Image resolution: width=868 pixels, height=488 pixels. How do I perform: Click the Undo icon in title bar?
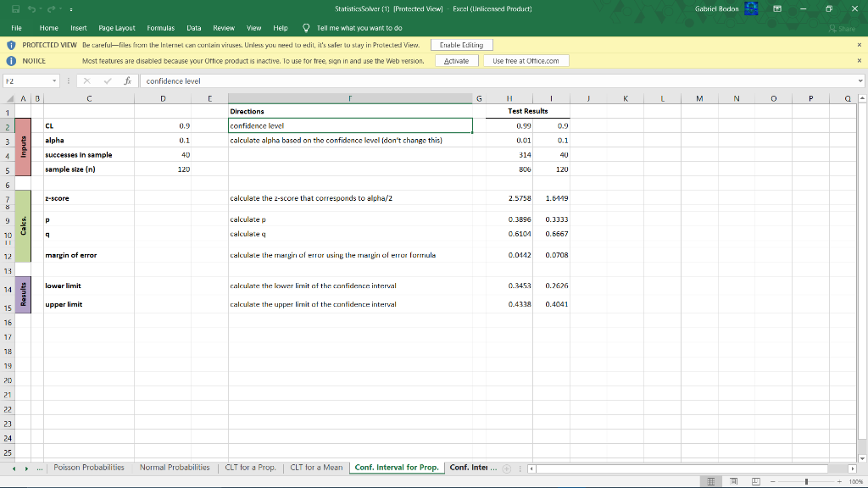tap(31, 8)
